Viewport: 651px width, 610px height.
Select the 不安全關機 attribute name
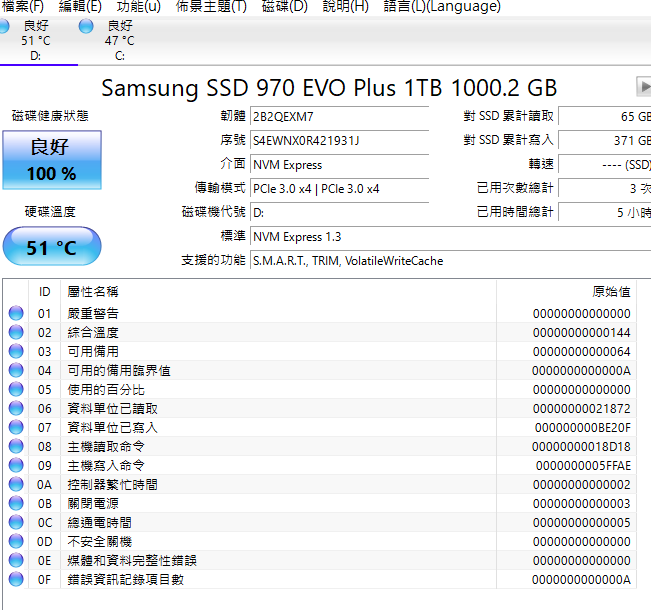coord(100,541)
